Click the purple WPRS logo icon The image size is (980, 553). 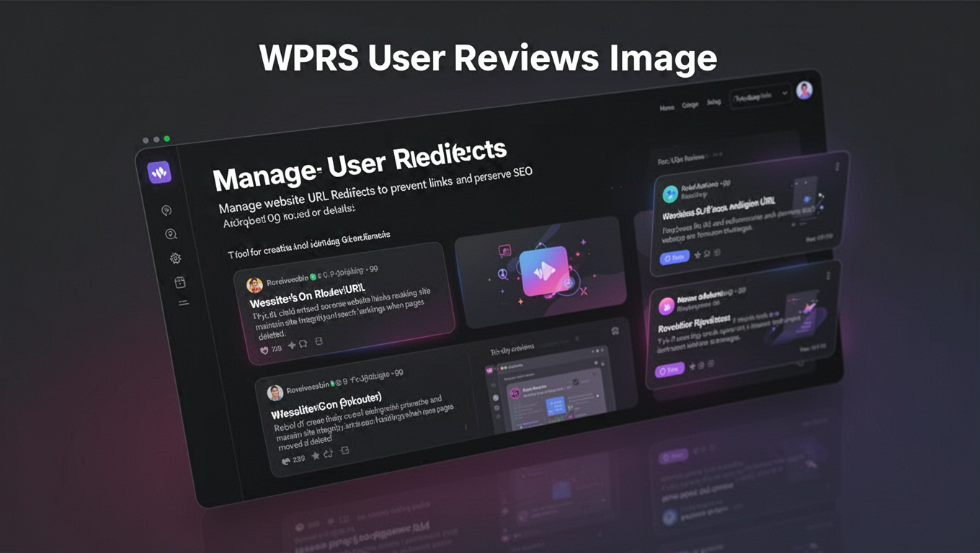tap(160, 173)
